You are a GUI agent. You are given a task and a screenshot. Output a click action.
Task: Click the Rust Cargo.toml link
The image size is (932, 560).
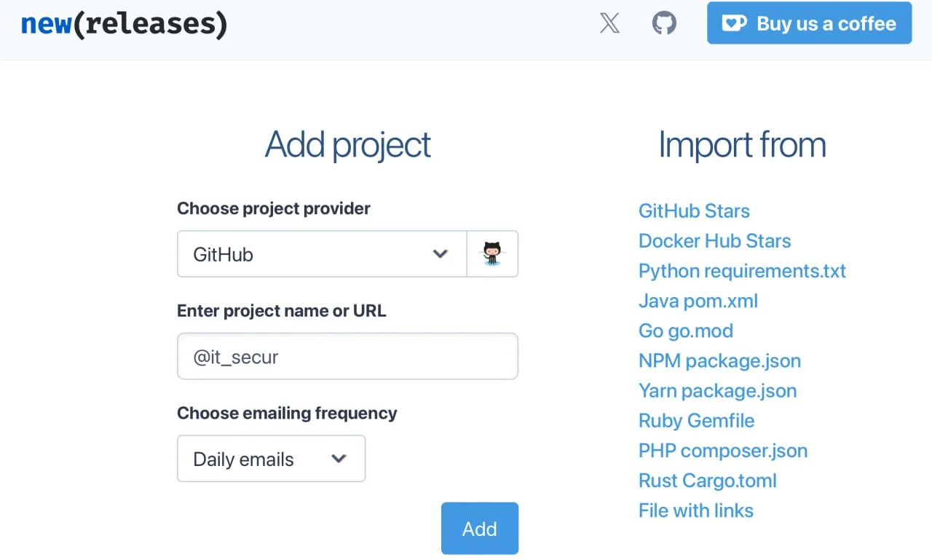tap(707, 481)
